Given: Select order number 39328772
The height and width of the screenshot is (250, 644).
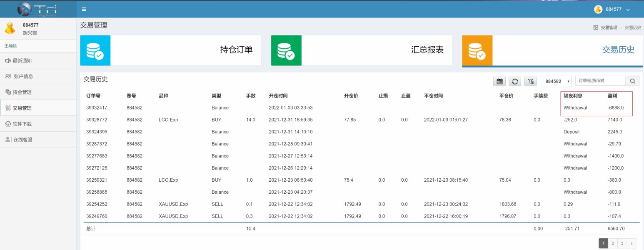Looking at the screenshot, I should [97, 120].
